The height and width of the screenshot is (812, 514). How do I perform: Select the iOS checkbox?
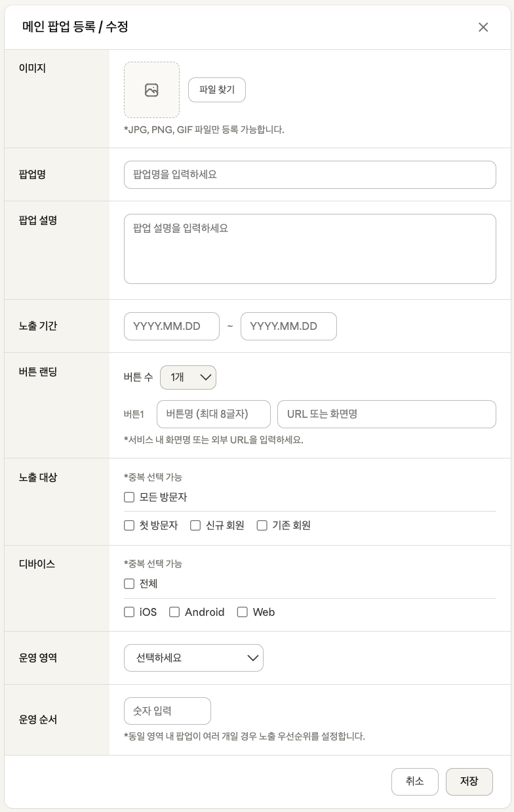(x=129, y=612)
